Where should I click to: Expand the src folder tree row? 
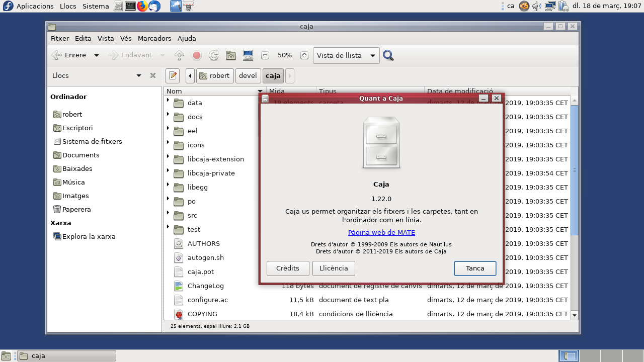[x=168, y=213]
